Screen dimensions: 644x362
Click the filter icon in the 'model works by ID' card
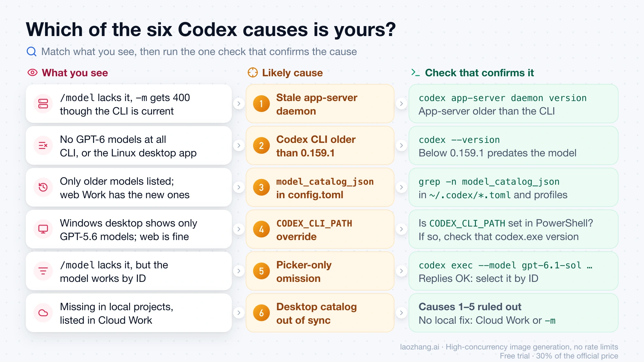point(43,271)
